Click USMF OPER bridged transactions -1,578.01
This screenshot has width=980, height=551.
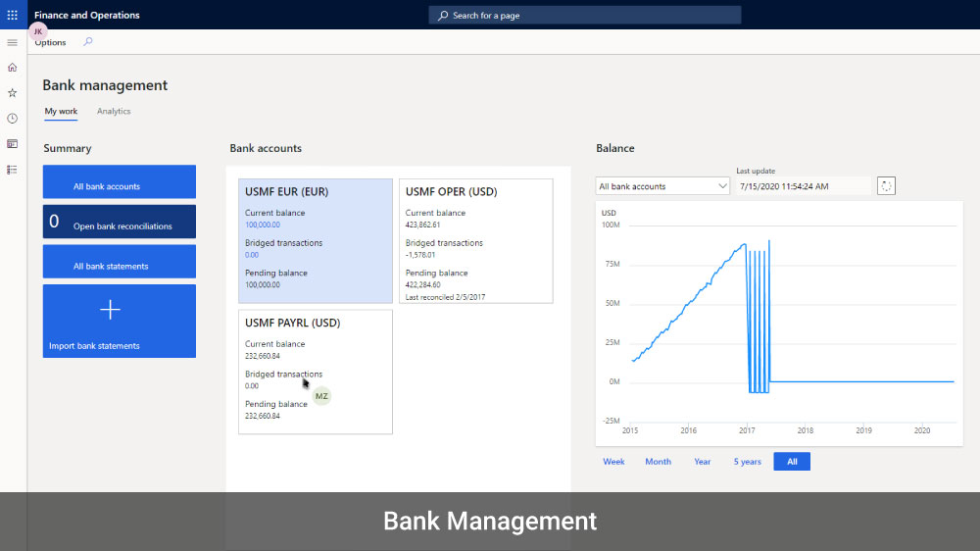tap(420, 255)
